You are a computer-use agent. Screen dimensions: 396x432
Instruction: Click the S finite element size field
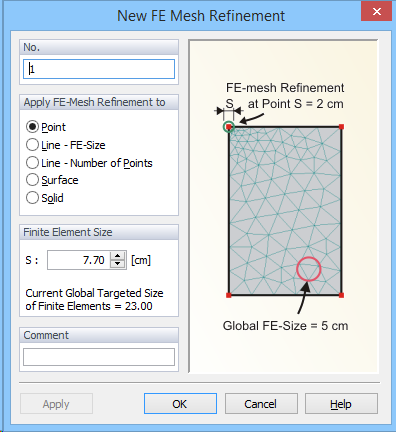click(78, 260)
